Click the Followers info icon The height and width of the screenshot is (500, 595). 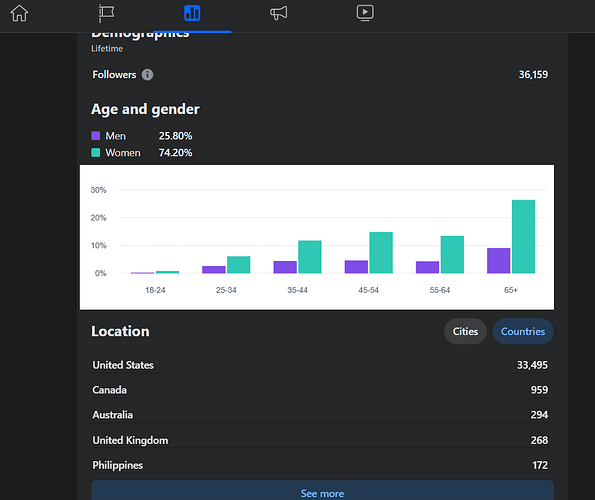point(148,75)
